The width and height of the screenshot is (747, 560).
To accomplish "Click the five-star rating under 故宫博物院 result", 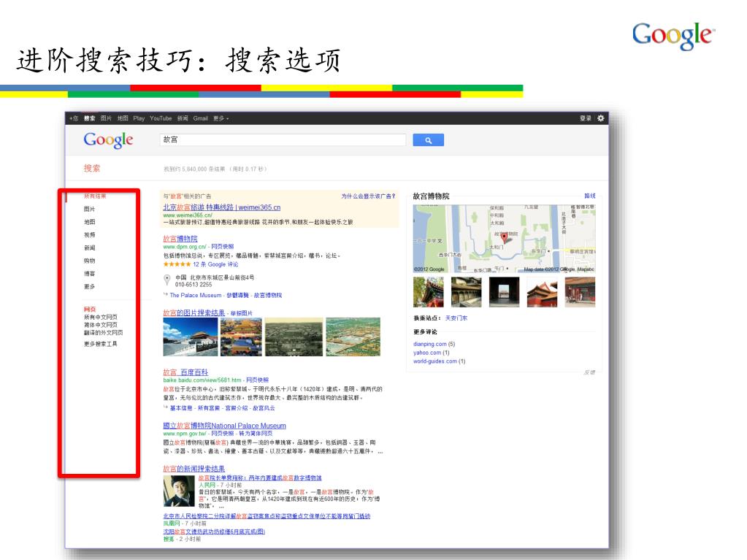I will click(177, 264).
